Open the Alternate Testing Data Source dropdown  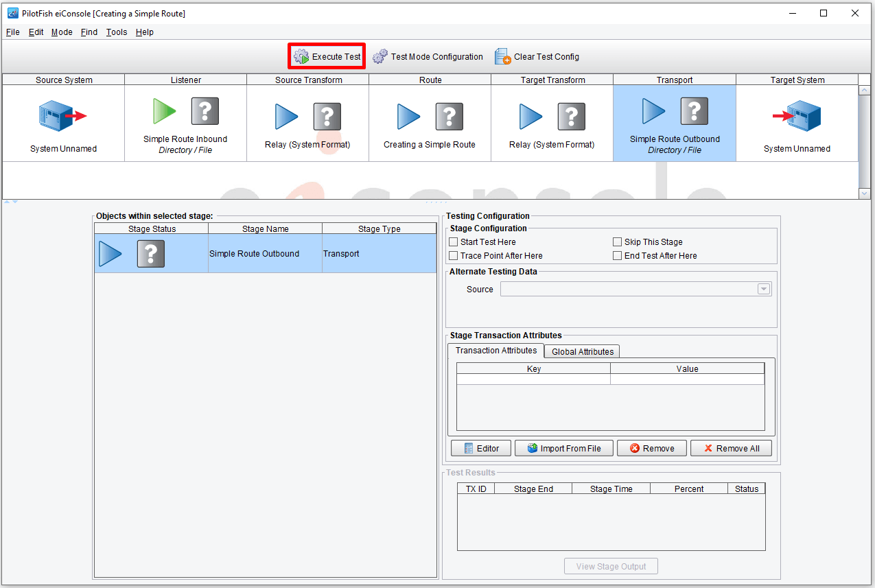[x=764, y=290]
